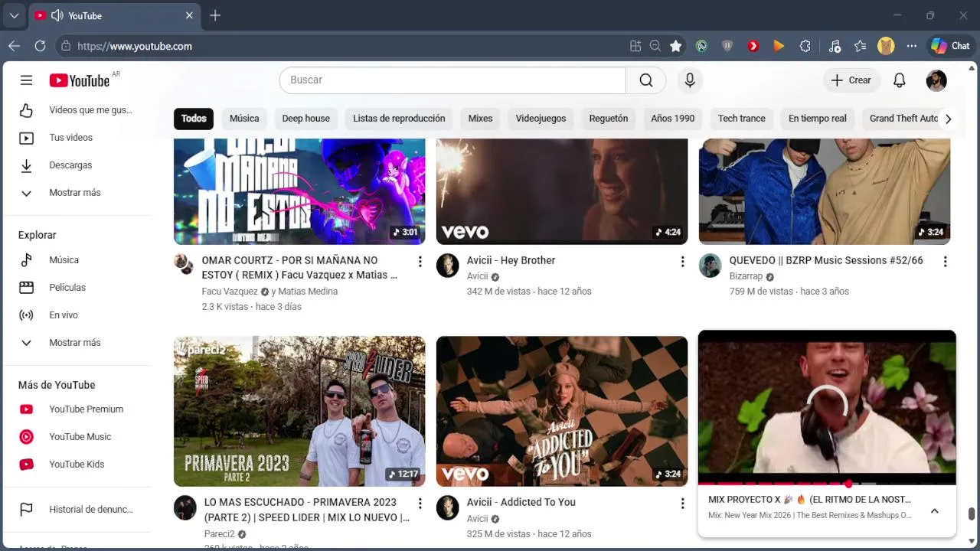Go to the YouTube home logo
Screen dimensions: 980x551
click(80, 80)
